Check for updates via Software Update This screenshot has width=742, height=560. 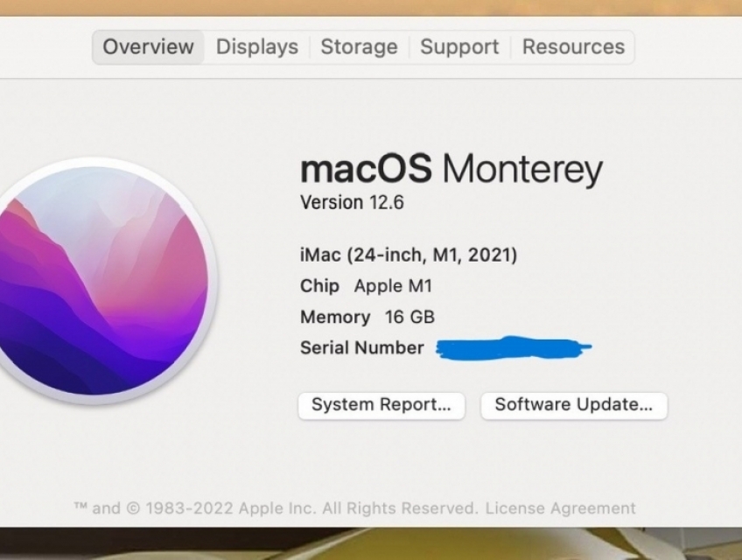pyautogui.click(x=573, y=405)
